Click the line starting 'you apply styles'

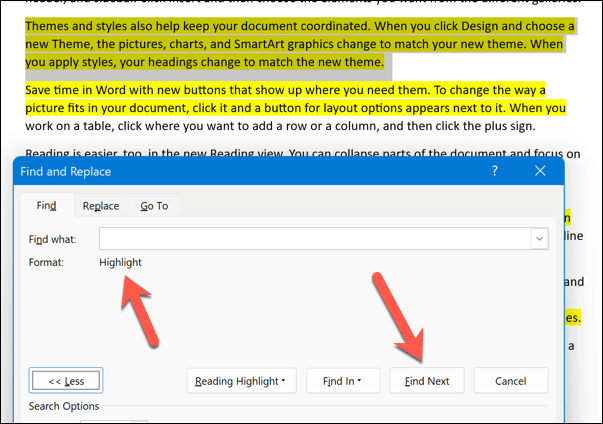click(x=205, y=62)
